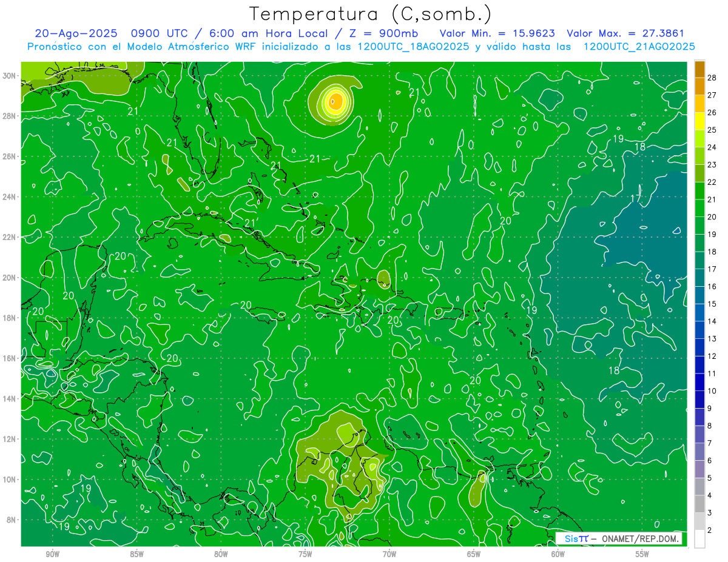Click the yellow swatch between 25 and 26
This screenshot has height=562, width=728.
click(x=699, y=121)
